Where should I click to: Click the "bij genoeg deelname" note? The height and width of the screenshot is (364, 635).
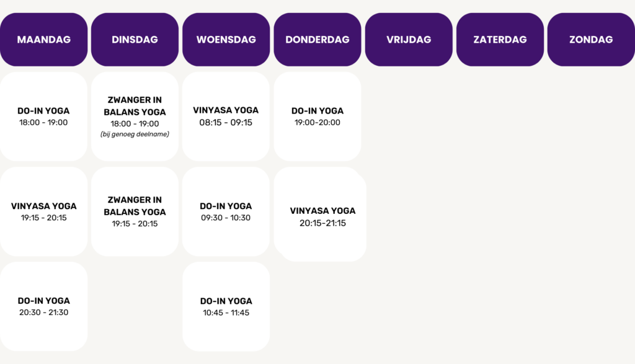click(x=135, y=134)
